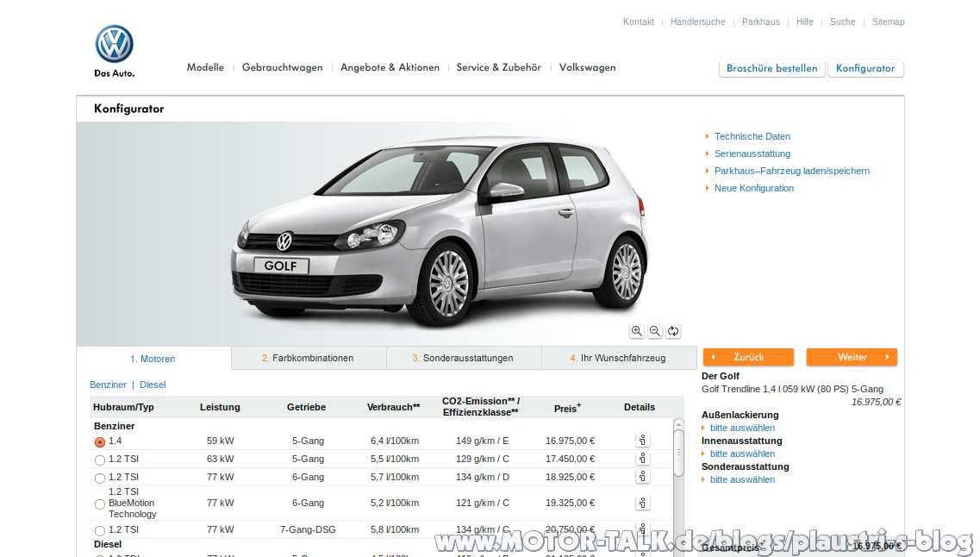Click the Volkswagen logo

(115, 44)
